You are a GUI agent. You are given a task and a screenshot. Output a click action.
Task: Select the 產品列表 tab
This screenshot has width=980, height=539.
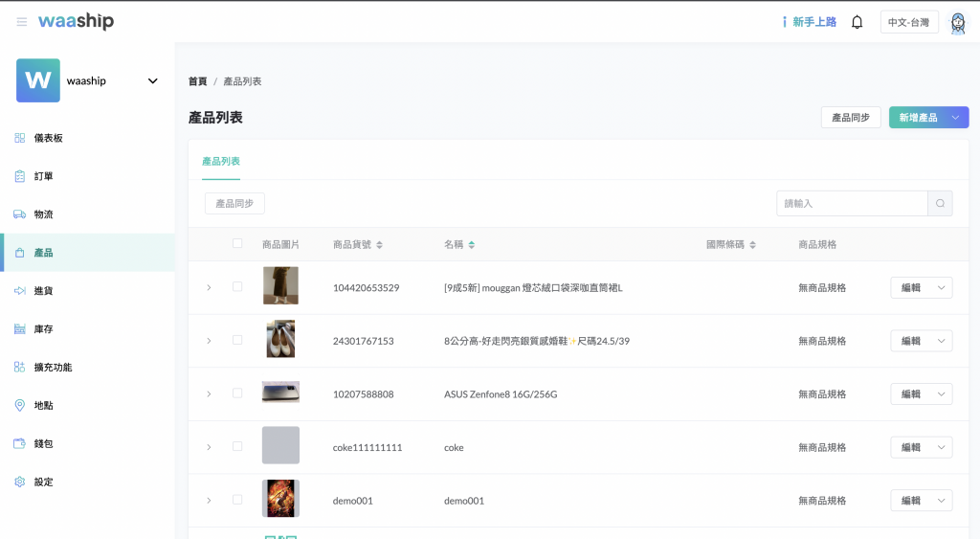tap(221, 162)
